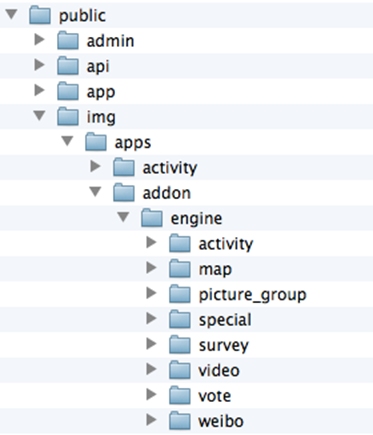This screenshot has width=373, height=435.
Task: Click activity folder icon under apps
Action: tap(124, 167)
